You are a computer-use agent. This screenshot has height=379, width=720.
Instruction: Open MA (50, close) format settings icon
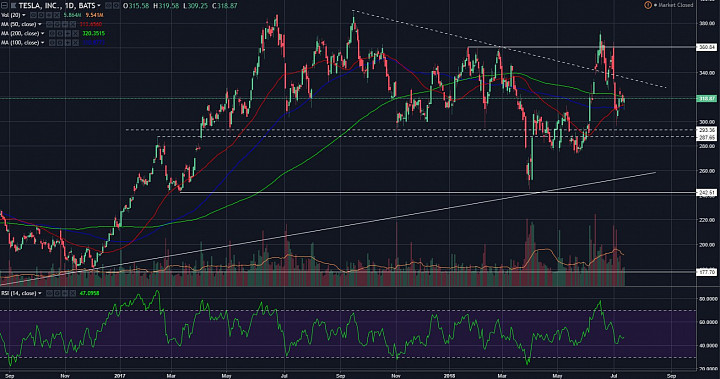point(57,24)
